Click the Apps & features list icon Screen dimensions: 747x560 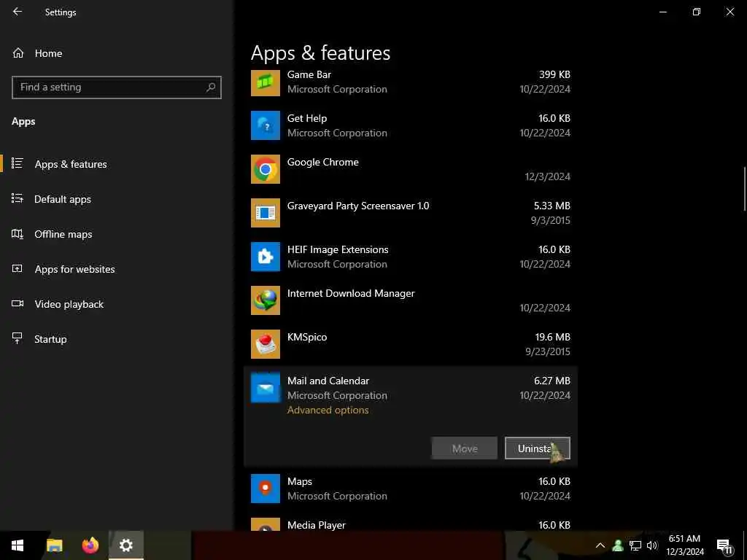pyautogui.click(x=18, y=163)
